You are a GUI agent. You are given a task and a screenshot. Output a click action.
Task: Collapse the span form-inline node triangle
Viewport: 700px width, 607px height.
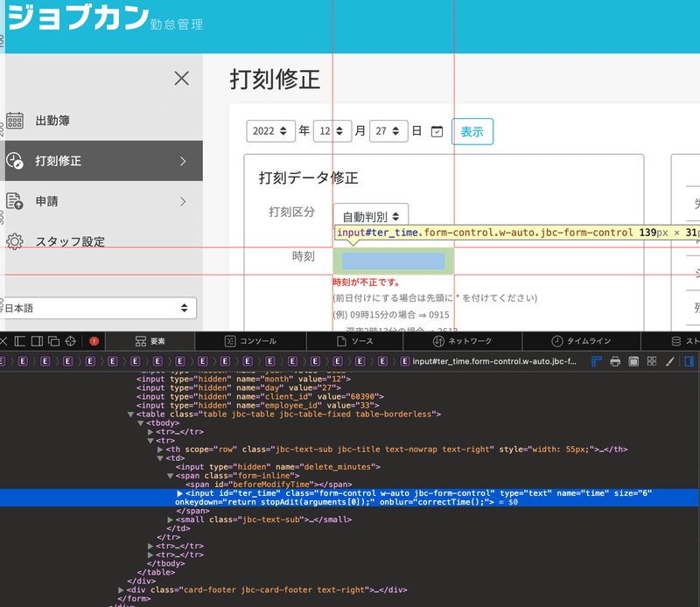point(170,476)
